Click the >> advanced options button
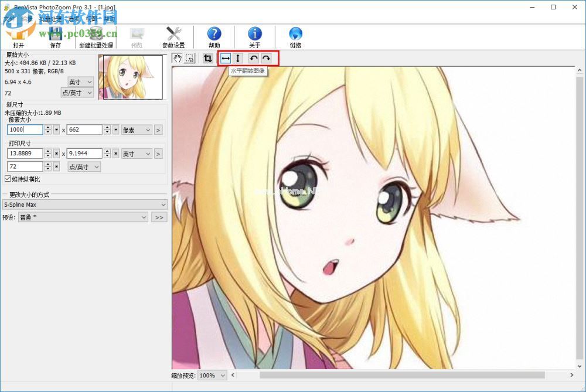The image size is (586, 392). coord(158,217)
